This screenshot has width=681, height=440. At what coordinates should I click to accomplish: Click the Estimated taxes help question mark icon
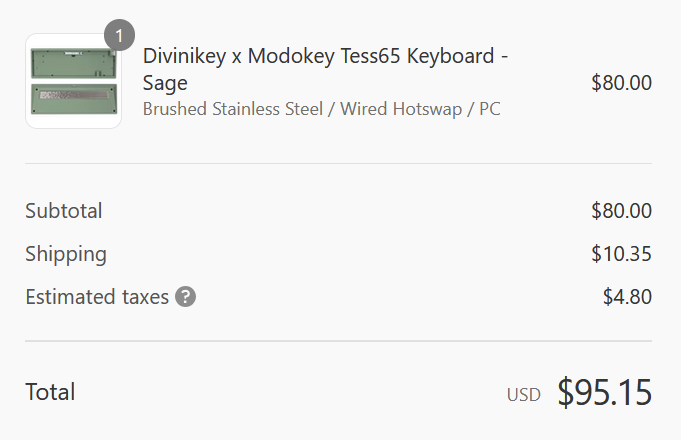(185, 297)
